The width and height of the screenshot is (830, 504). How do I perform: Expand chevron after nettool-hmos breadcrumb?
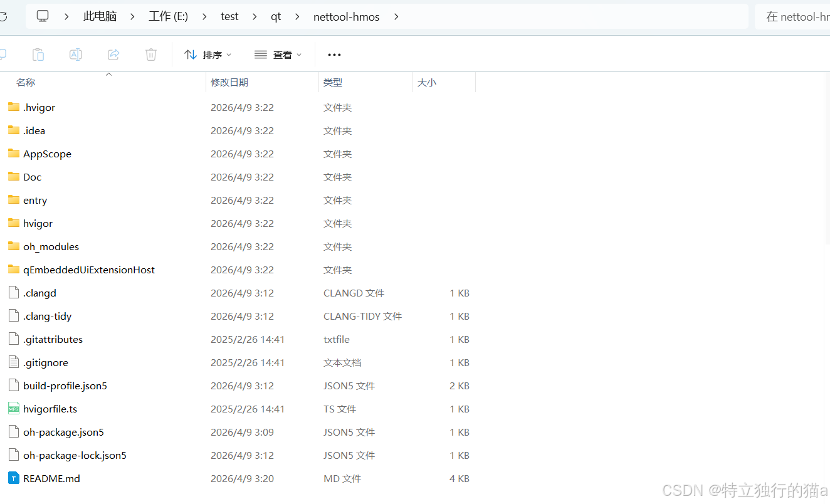pyautogui.click(x=396, y=16)
